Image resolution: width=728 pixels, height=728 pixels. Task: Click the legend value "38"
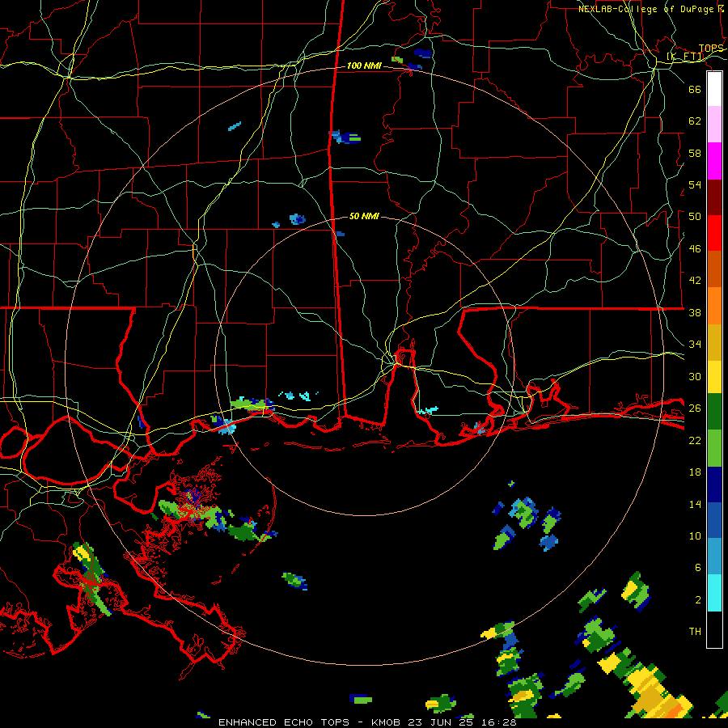coord(695,313)
